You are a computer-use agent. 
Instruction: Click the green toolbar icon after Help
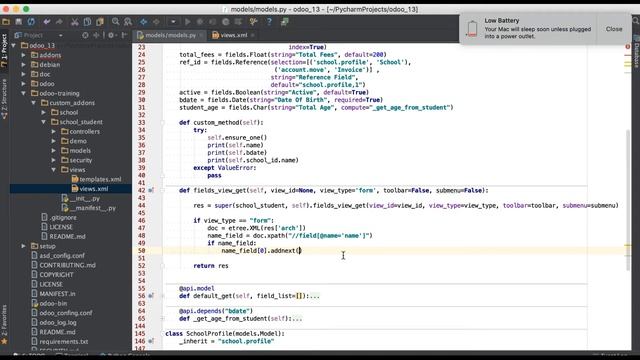pyautogui.click(x=284, y=22)
